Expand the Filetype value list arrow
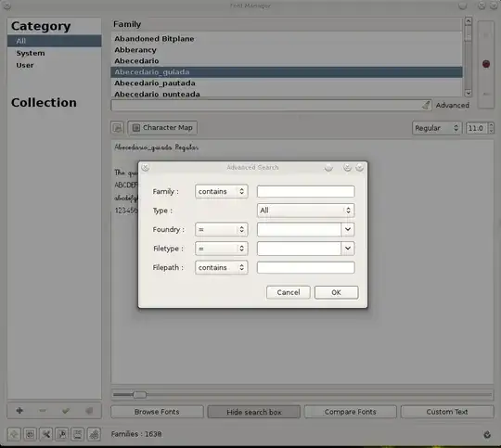This screenshot has width=501, height=448. click(x=348, y=249)
